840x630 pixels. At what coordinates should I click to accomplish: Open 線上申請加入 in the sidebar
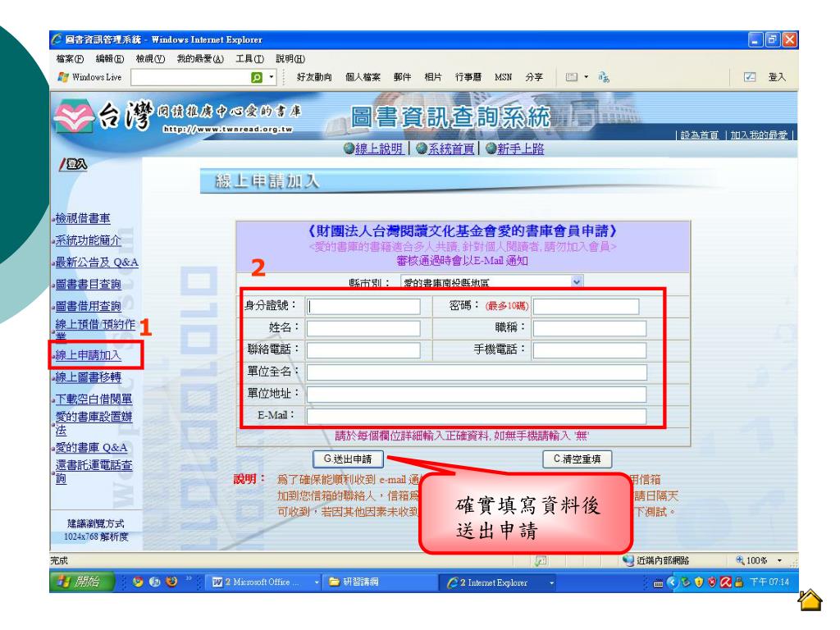coord(89,355)
